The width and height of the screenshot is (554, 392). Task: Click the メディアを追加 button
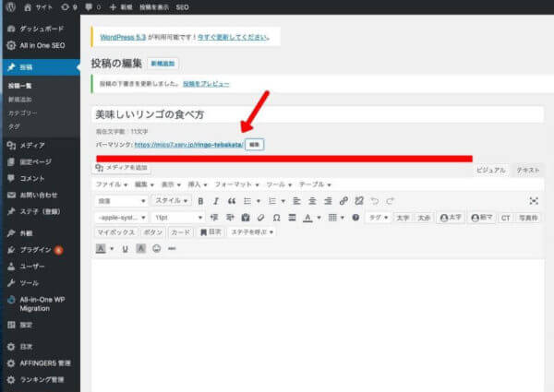click(x=121, y=168)
